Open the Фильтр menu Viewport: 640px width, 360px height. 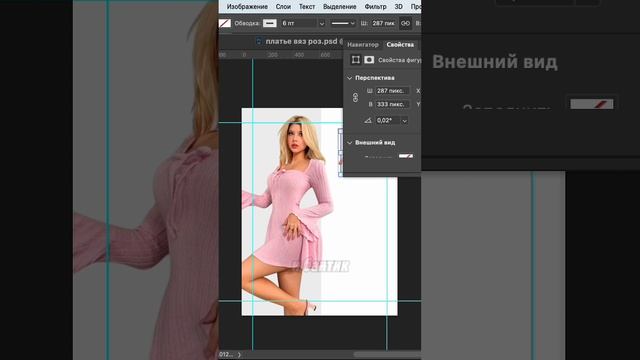(x=375, y=7)
